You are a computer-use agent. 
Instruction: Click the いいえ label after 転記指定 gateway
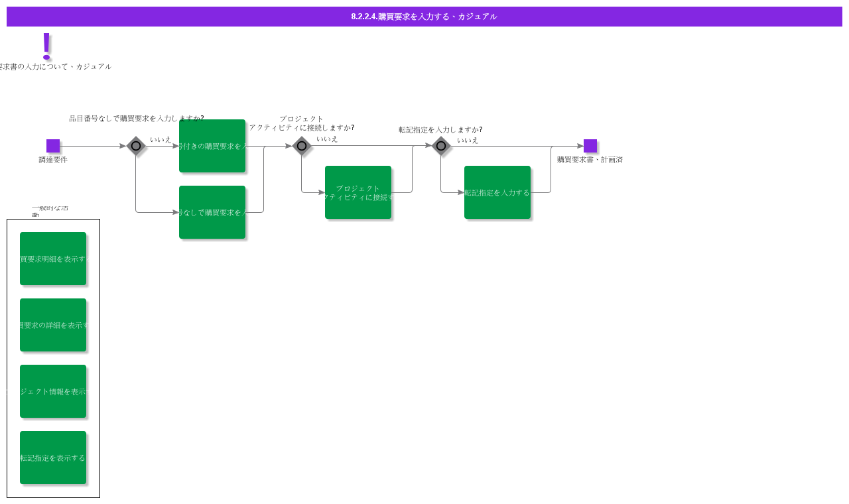coord(468,141)
